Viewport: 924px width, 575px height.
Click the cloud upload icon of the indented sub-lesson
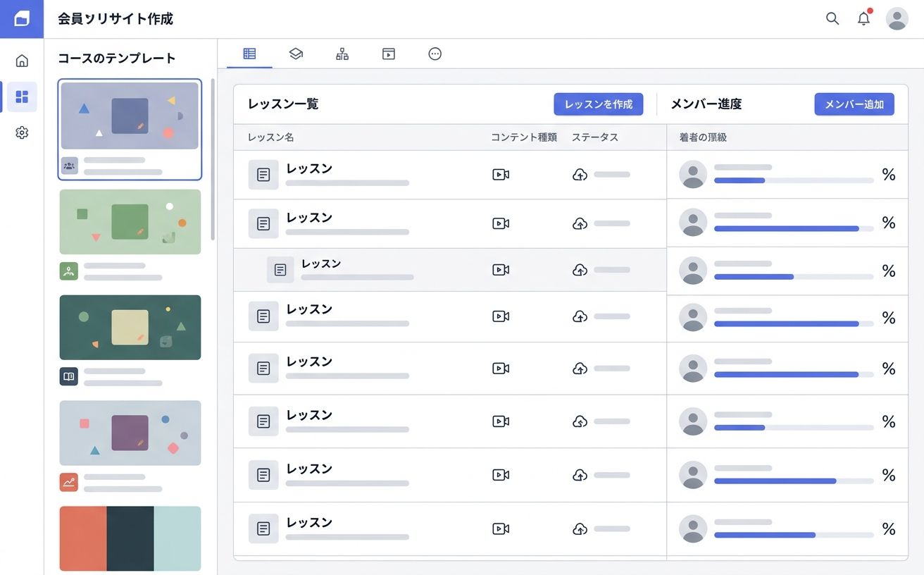(580, 270)
